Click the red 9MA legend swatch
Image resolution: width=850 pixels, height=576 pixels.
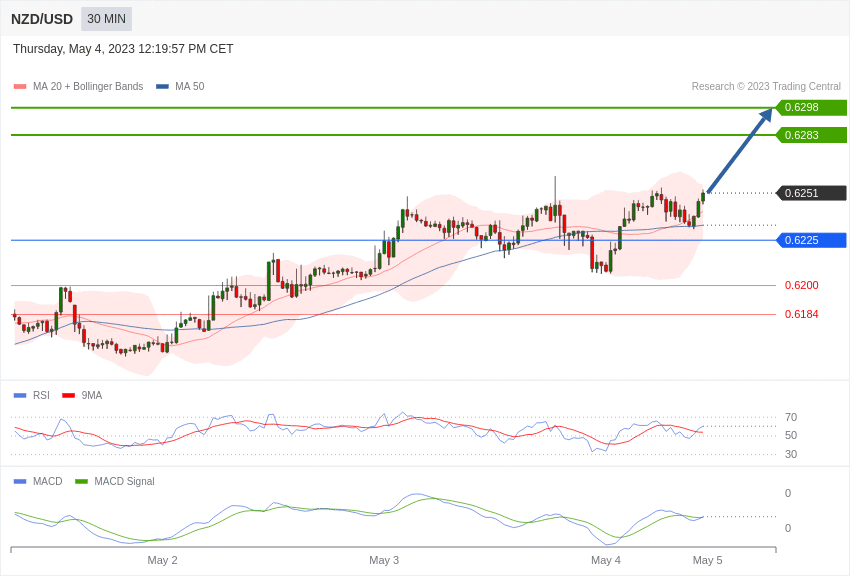pyautogui.click(x=69, y=396)
